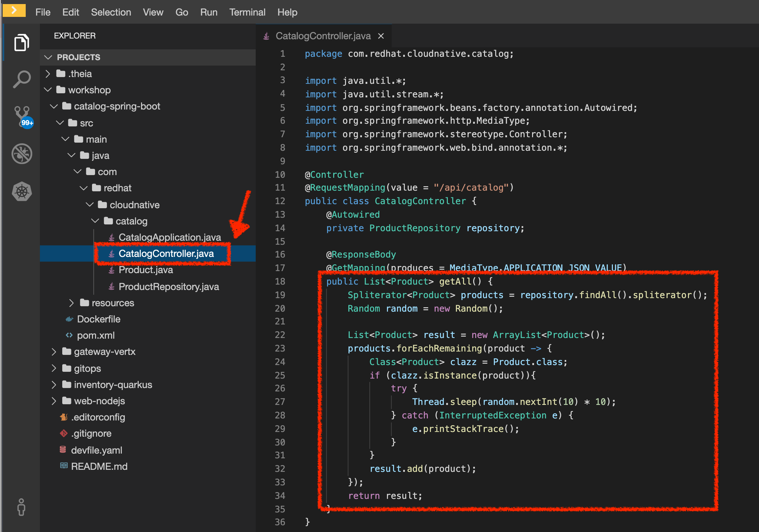Open the Explorer view in the activity bar
Screen dimensions: 759x532
pos(21,42)
